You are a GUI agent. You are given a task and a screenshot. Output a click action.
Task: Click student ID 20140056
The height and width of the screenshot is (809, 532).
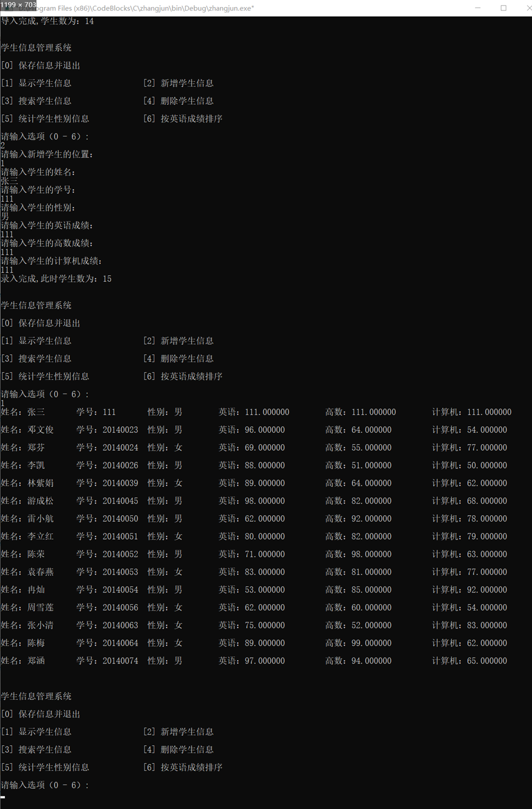[120, 608]
